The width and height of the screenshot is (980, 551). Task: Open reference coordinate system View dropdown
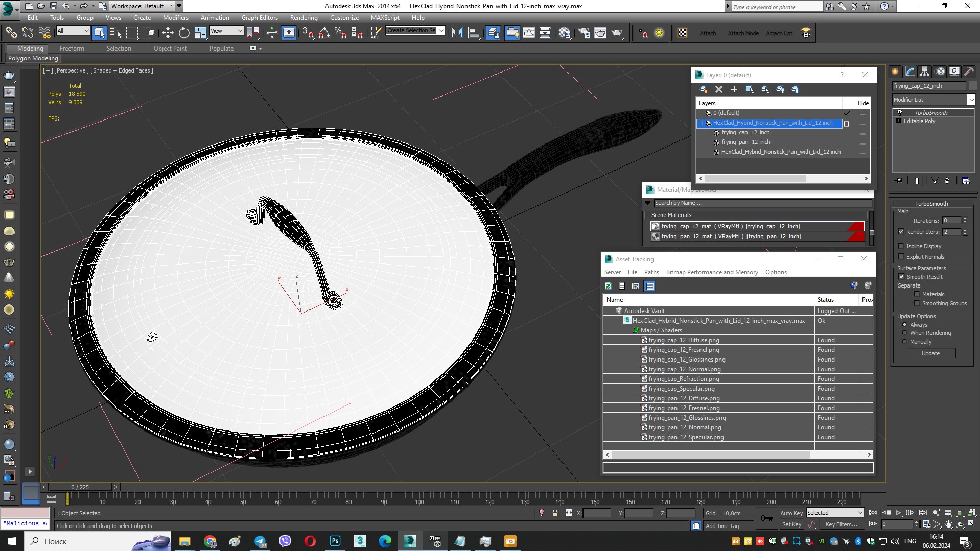226,31
